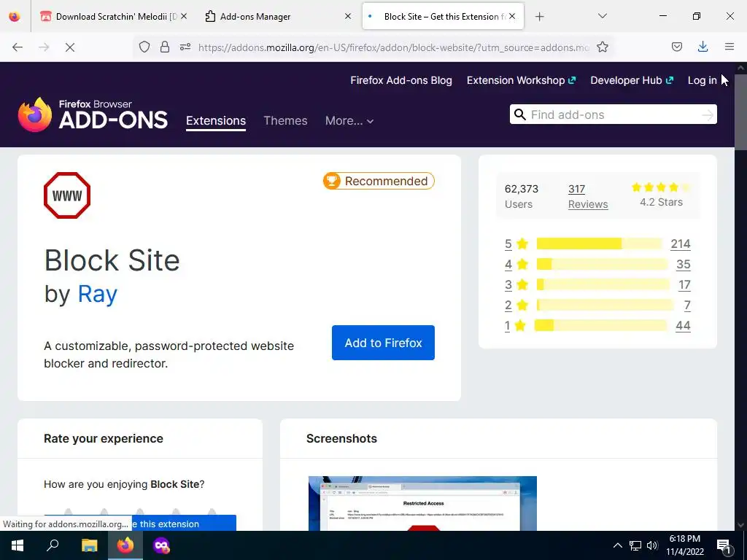The width and height of the screenshot is (747, 560).
Task: Click in the Find add-ons search field
Action: click(x=613, y=114)
